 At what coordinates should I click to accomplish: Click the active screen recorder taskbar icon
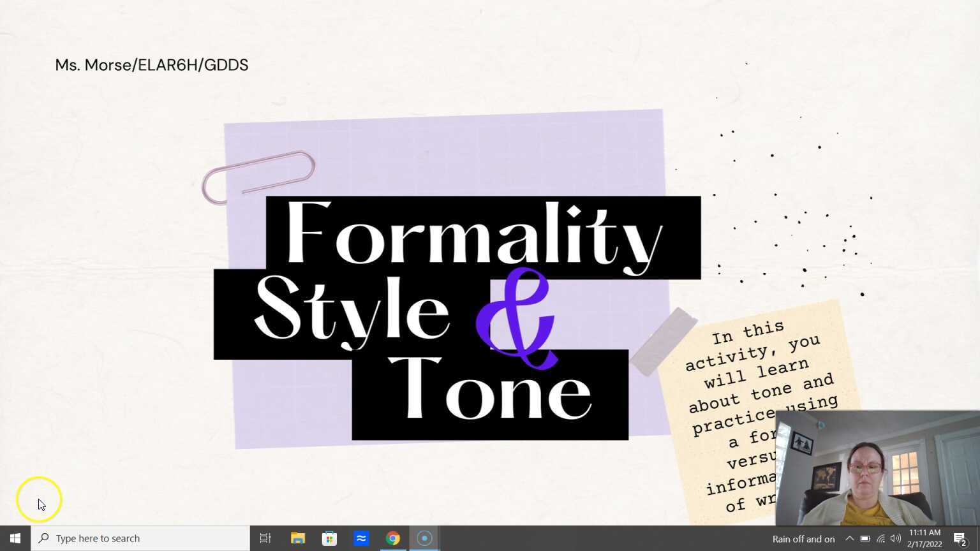(424, 538)
